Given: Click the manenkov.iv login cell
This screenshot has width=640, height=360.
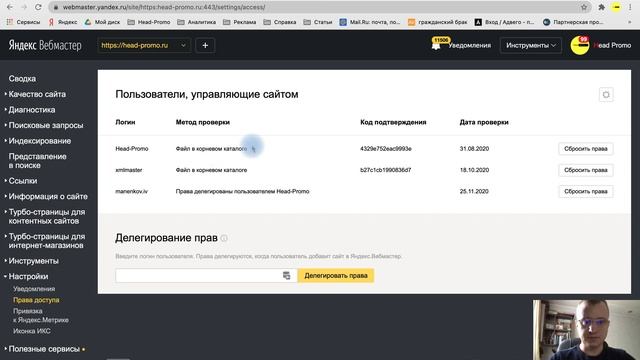Looking at the screenshot, I should (131, 191).
